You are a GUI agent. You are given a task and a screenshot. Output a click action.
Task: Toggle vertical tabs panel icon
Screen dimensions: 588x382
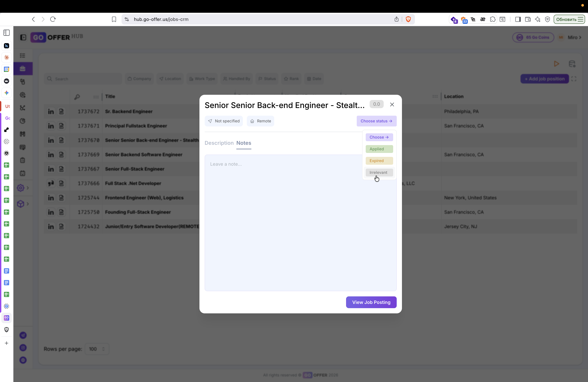point(7,33)
